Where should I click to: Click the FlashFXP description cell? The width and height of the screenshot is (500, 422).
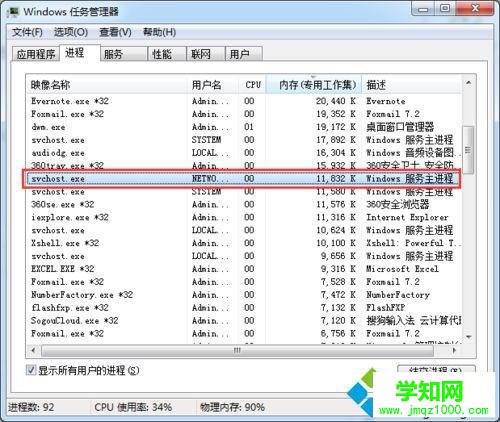pyautogui.click(x=385, y=308)
